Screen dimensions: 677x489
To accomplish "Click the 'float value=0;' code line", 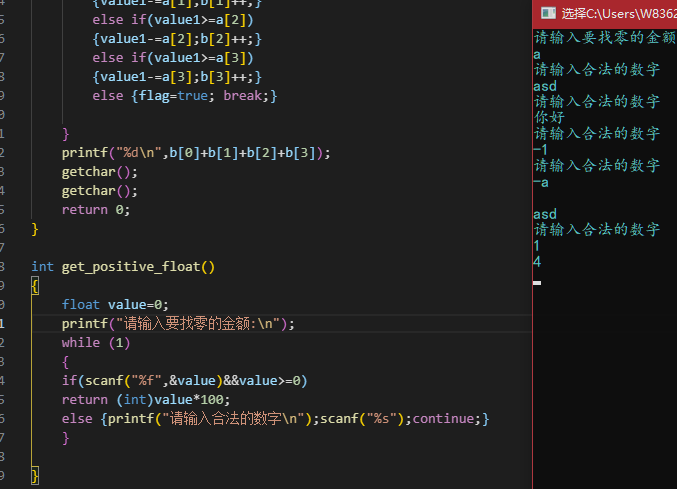I will [115, 305].
